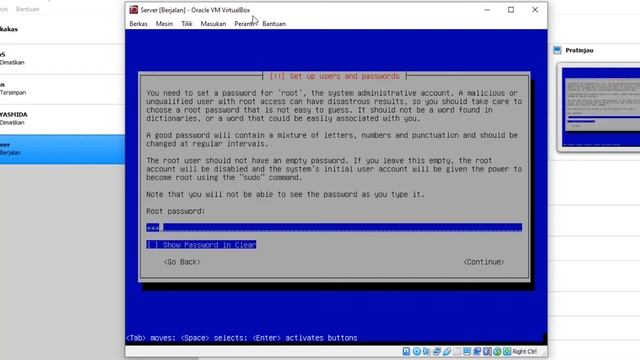
Task: Open Bantuan menu in VirtualBox Manager window
Action: click(27, 9)
